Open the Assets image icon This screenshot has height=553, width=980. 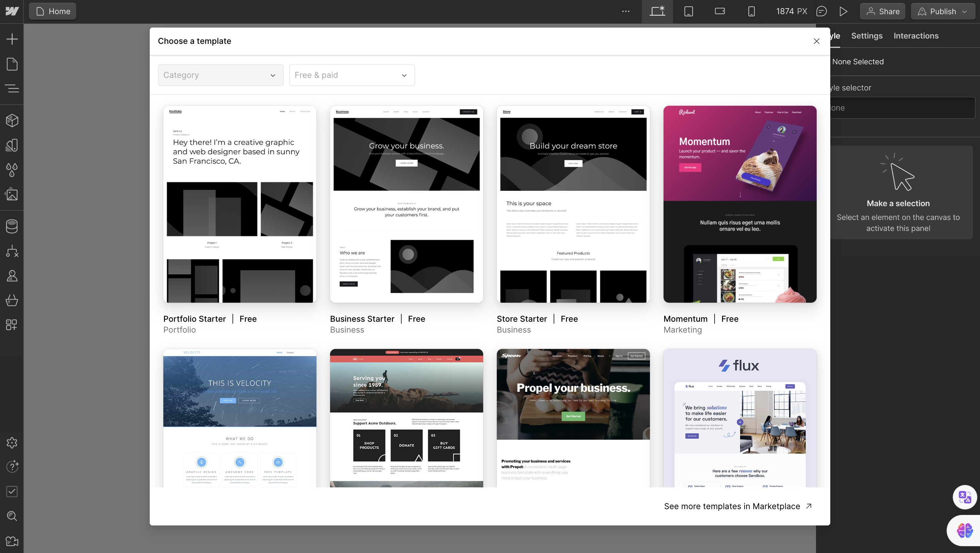click(12, 194)
